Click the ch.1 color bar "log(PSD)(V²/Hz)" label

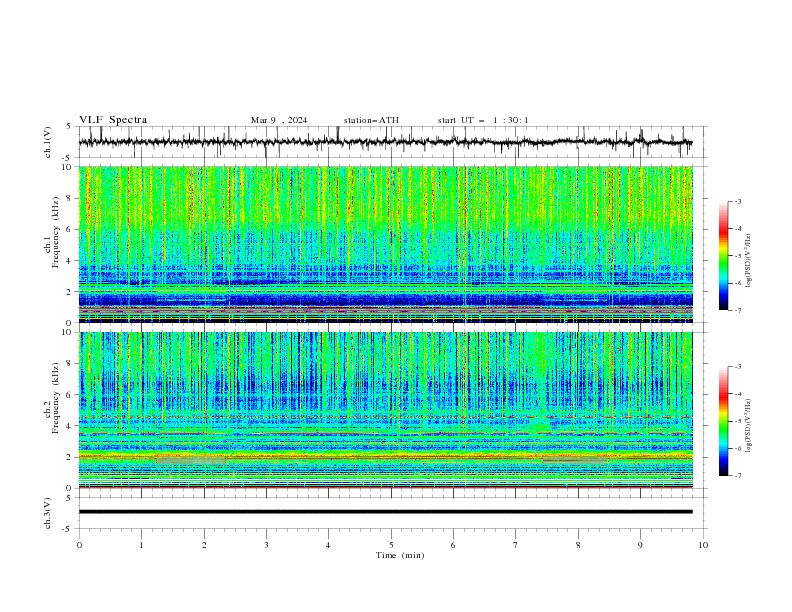coord(748,261)
